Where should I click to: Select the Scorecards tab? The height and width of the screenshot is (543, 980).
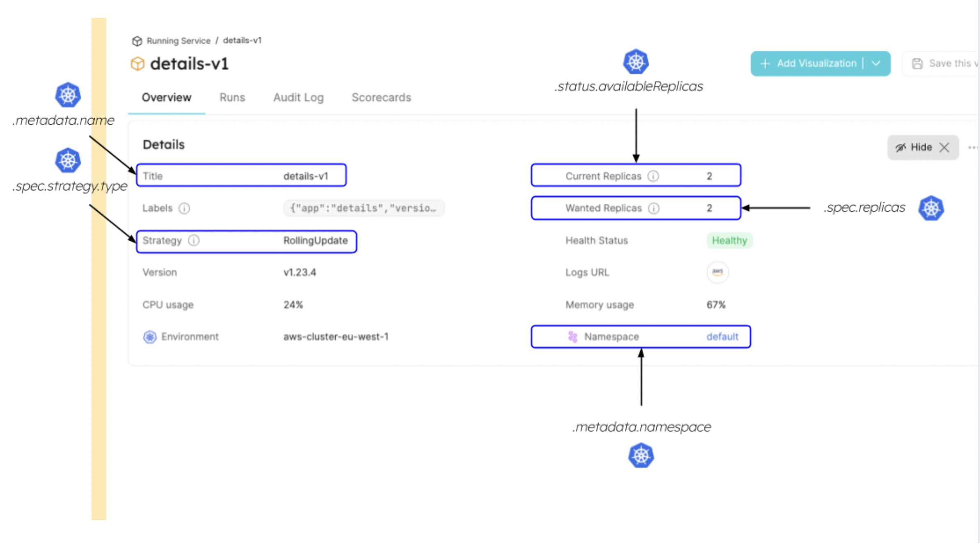(x=381, y=98)
